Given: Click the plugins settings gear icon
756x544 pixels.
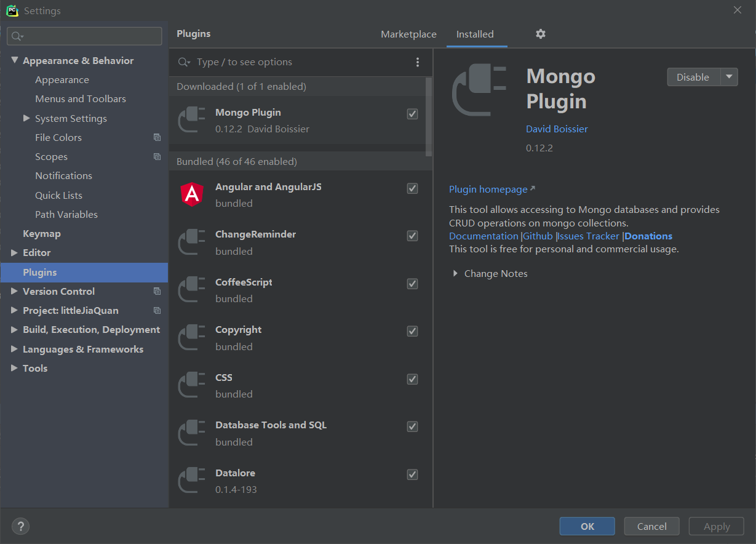Looking at the screenshot, I should [x=540, y=34].
